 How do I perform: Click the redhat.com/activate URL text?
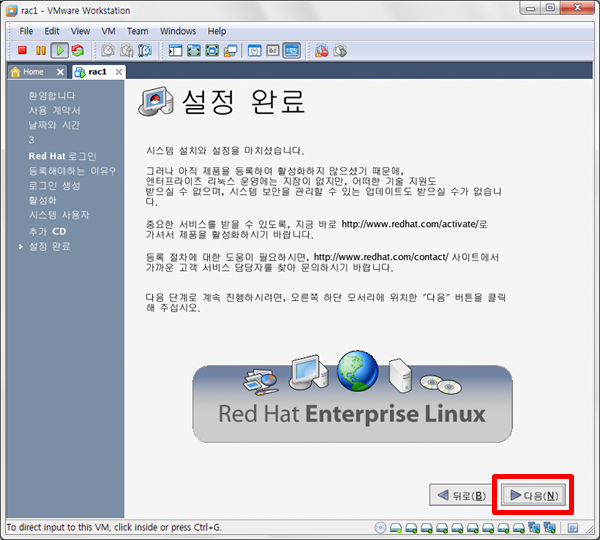410,224
